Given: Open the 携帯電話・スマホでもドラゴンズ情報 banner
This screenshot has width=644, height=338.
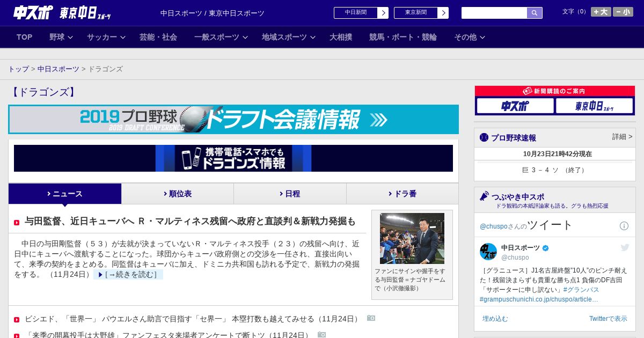Looking at the screenshot, I should click(233, 158).
